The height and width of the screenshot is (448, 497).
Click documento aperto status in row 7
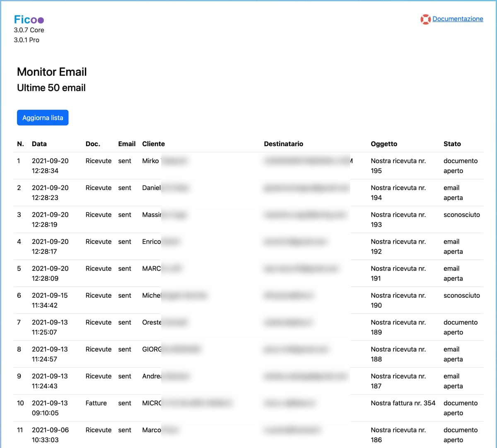[x=460, y=327]
